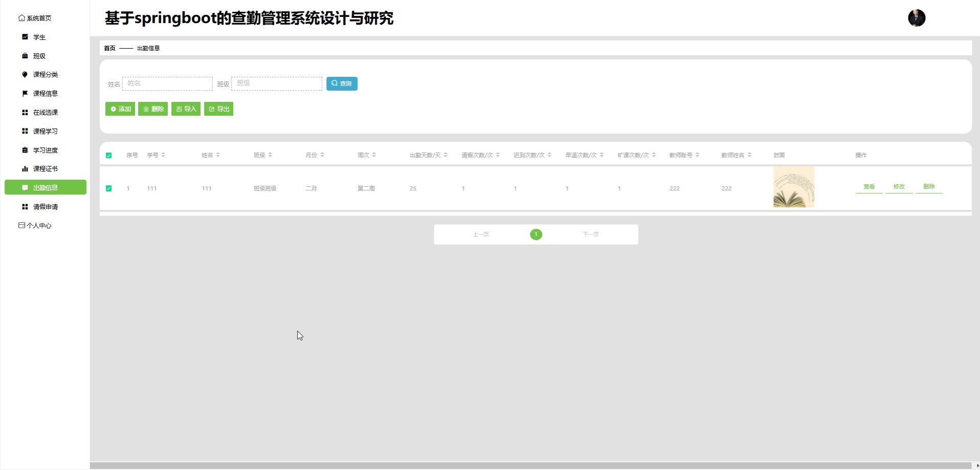This screenshot has height=470, width=980.
Task: Open the 课程证书 sidebar menu
Action: point(46,168)
